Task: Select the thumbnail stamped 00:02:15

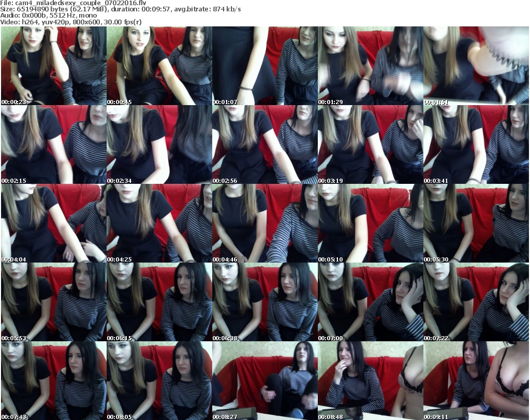Action: [x=54, y=144]
